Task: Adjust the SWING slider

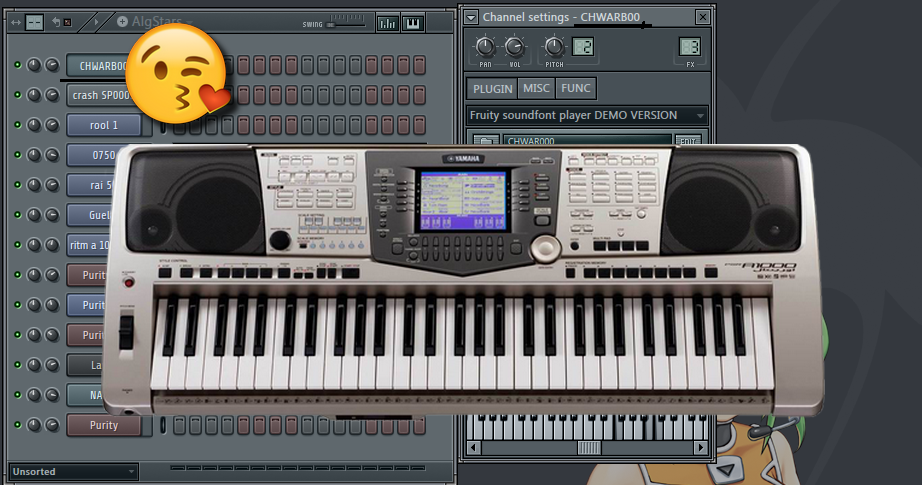Action: tap(346, 24)
